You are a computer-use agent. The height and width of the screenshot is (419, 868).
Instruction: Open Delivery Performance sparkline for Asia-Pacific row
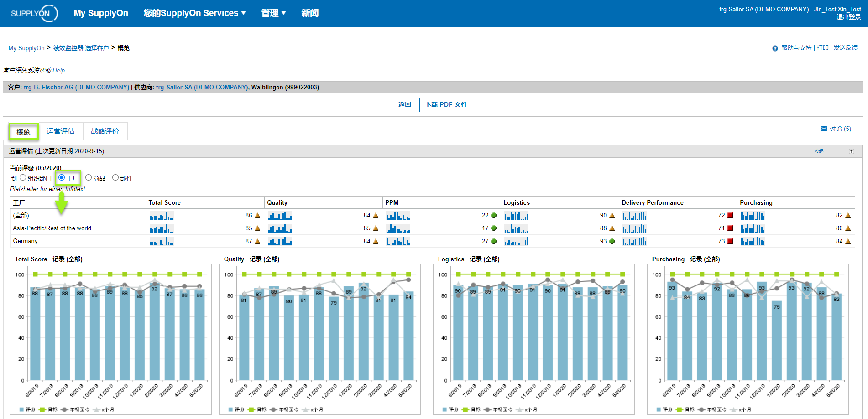(634, 228)
